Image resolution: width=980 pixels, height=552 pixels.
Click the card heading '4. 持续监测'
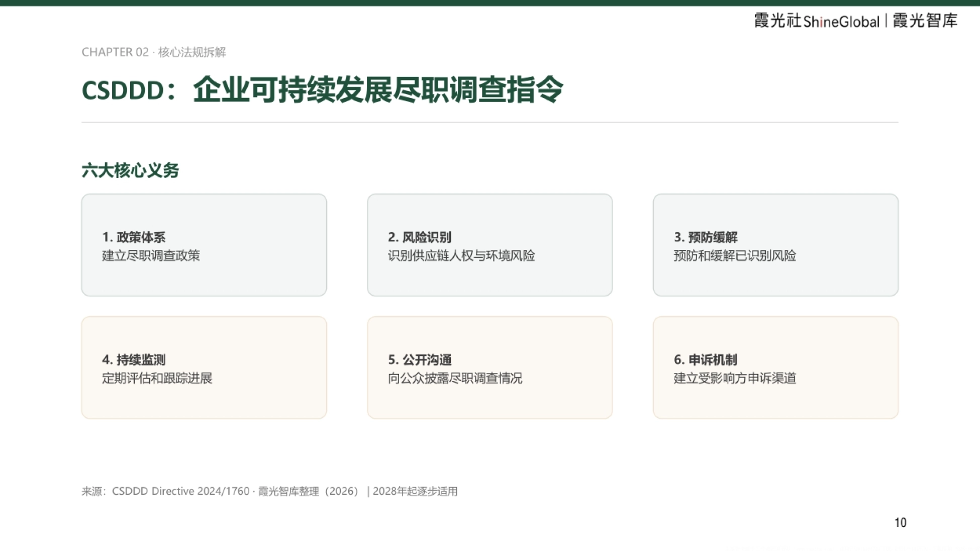(134, 359)
